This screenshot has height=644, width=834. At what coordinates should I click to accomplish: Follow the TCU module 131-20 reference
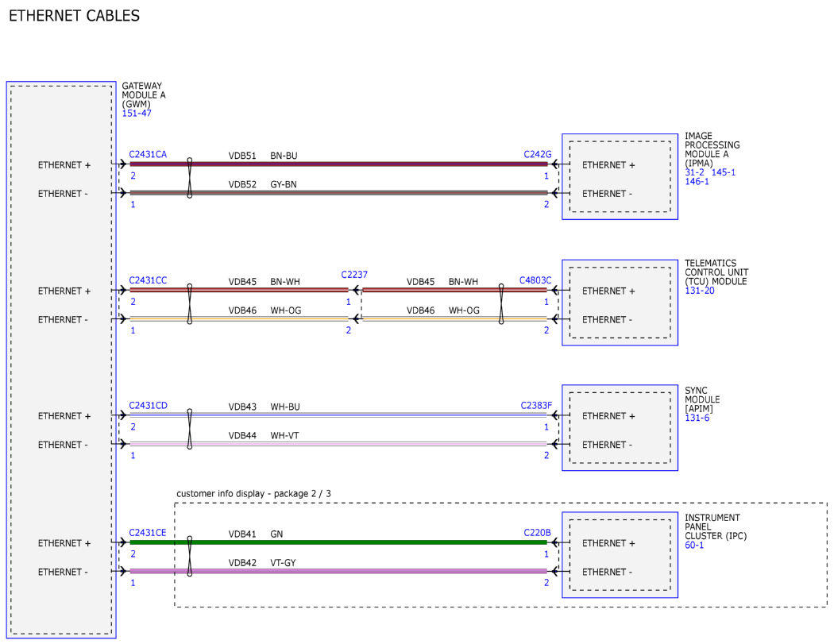click(x=699, y=291)
